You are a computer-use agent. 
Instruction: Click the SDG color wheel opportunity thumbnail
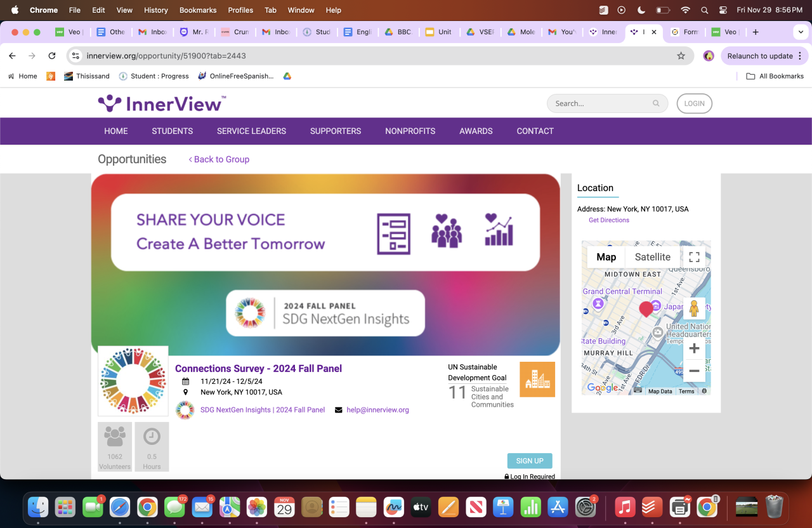coord(133,381)
